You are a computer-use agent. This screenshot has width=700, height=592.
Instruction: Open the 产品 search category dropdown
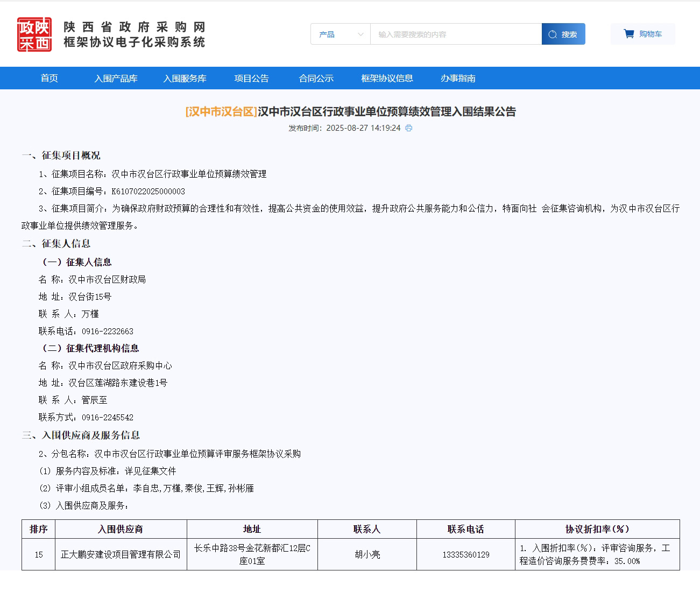click(x=340, y=34)
